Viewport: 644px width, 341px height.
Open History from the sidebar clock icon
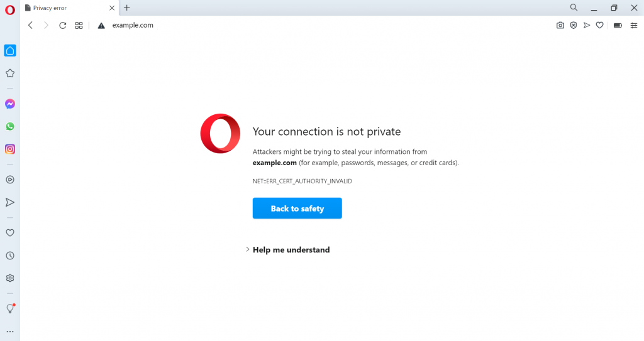10,256
